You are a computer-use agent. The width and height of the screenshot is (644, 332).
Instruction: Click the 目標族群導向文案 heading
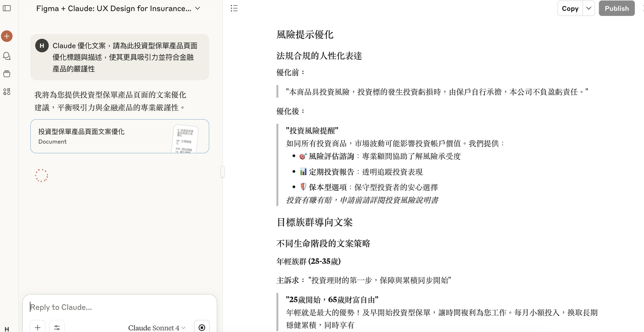pos(315,222)
